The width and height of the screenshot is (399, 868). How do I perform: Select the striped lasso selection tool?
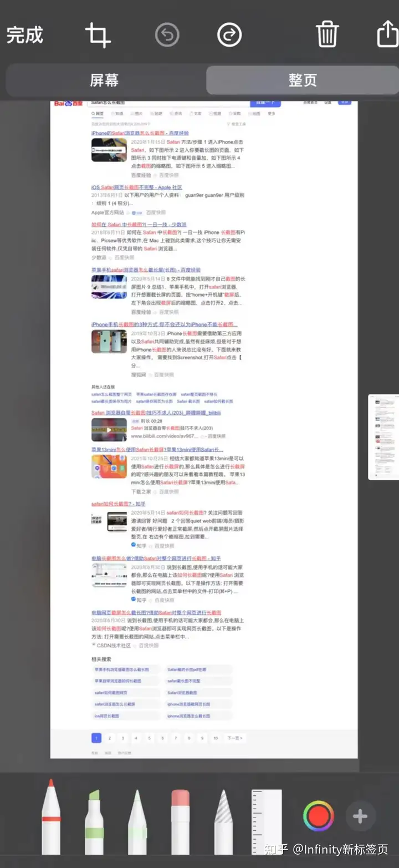pos(223,821)
